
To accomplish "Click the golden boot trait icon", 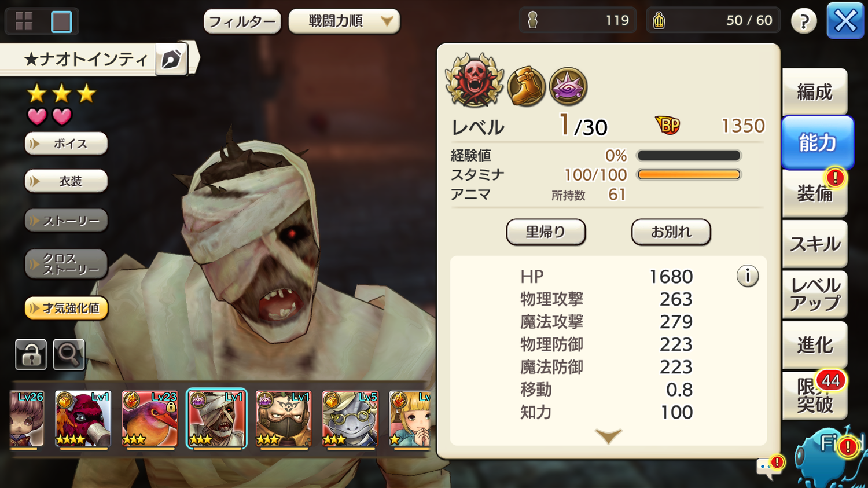I will 526,87.
